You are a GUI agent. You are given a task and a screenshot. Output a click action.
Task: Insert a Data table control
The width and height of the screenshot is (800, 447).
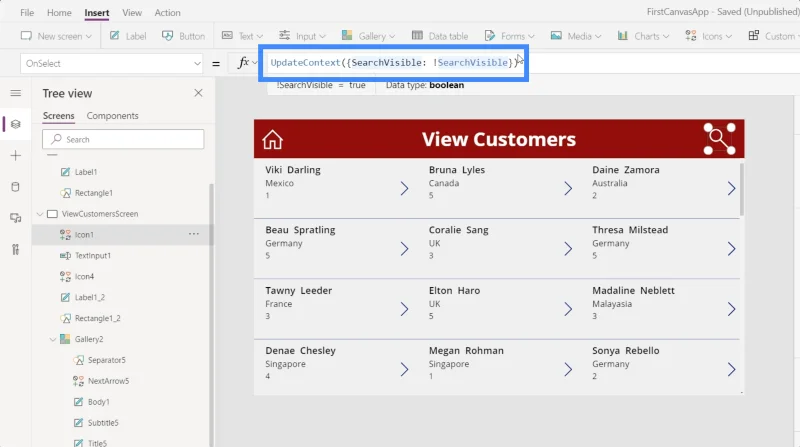point(439,36)
